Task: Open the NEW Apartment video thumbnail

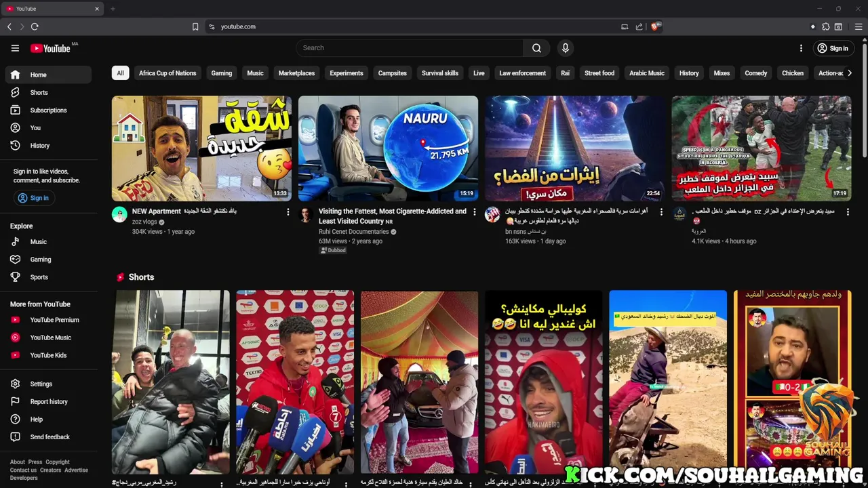Action: (x=201, y=148)
